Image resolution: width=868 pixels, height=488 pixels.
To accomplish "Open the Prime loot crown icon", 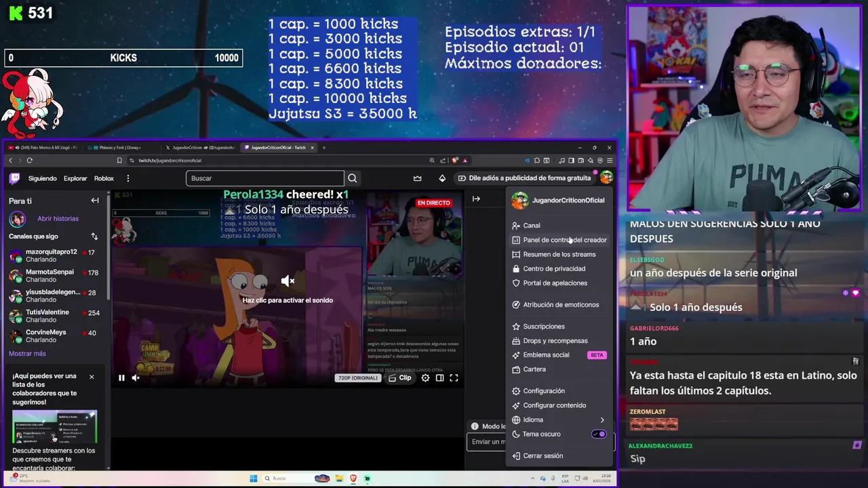I will point(417,178).
